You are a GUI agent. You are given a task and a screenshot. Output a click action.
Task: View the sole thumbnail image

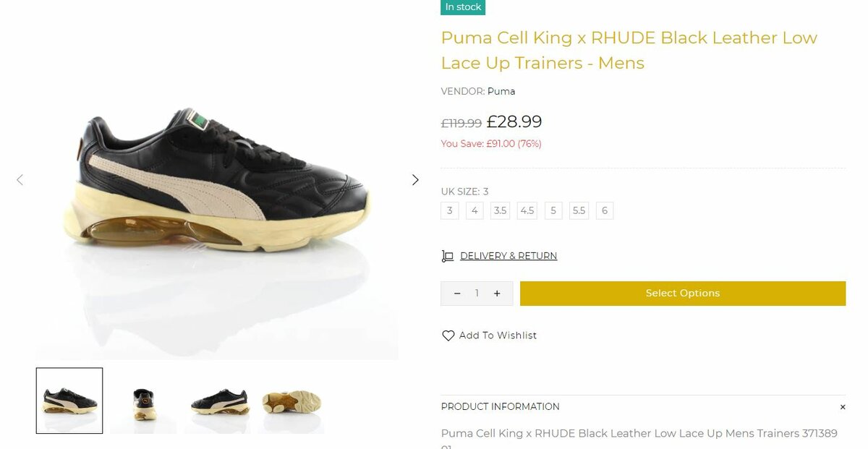pos(291,401)
